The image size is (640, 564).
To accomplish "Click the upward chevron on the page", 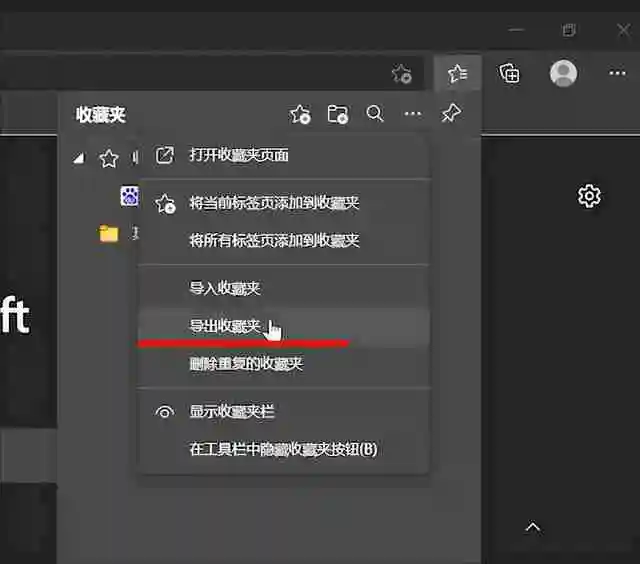I will (x=533, y=527).
